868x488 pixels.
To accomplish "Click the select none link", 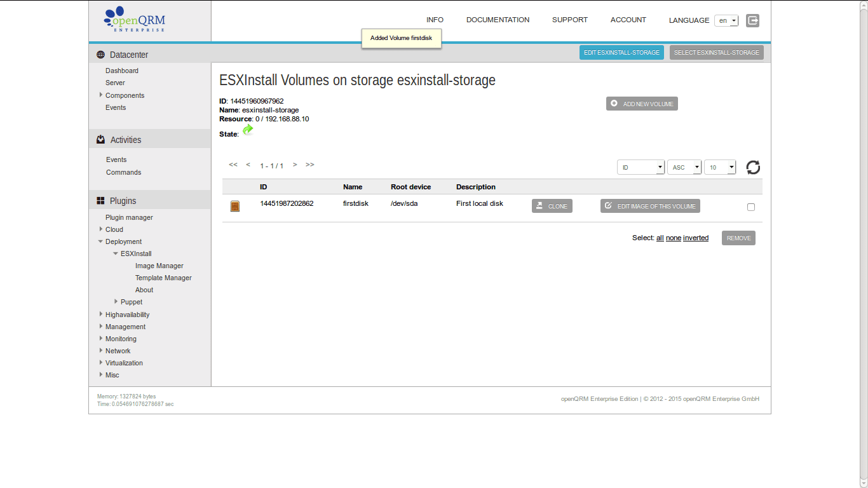I will click(x=674, y=238).
